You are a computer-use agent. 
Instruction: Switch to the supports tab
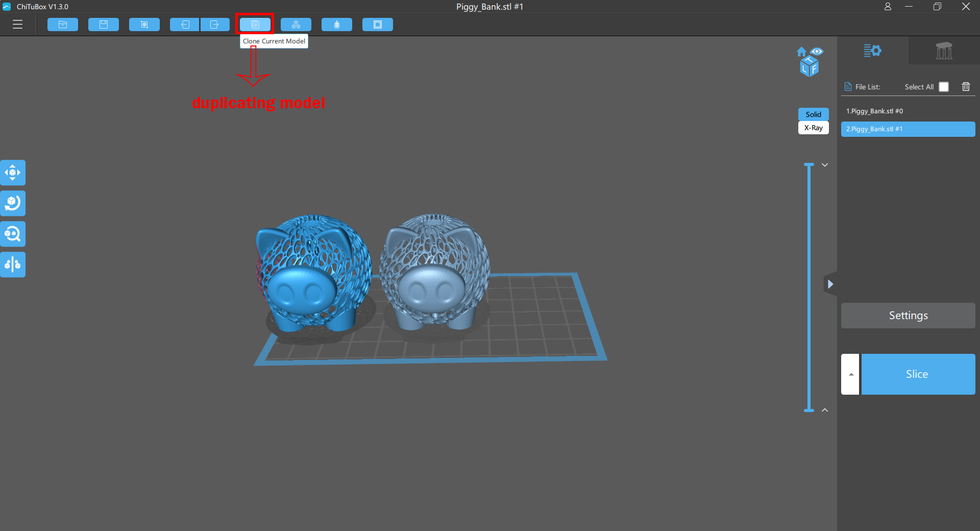(944, 51)
